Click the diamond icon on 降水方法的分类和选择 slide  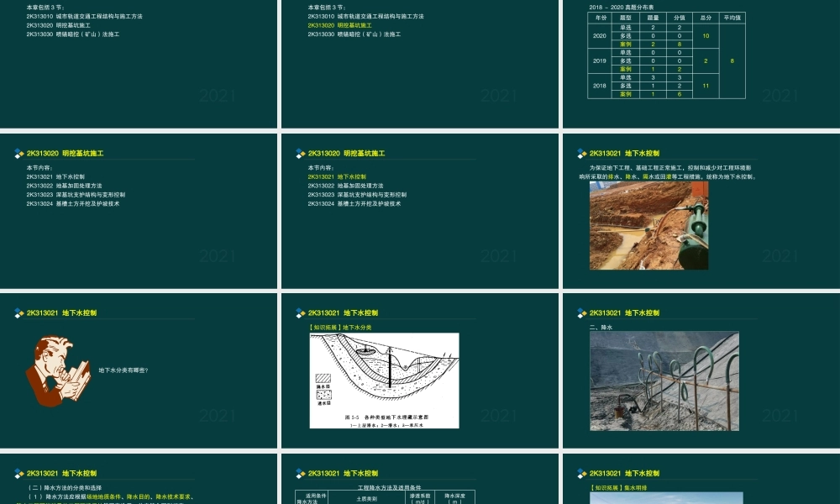coord(18,473)
